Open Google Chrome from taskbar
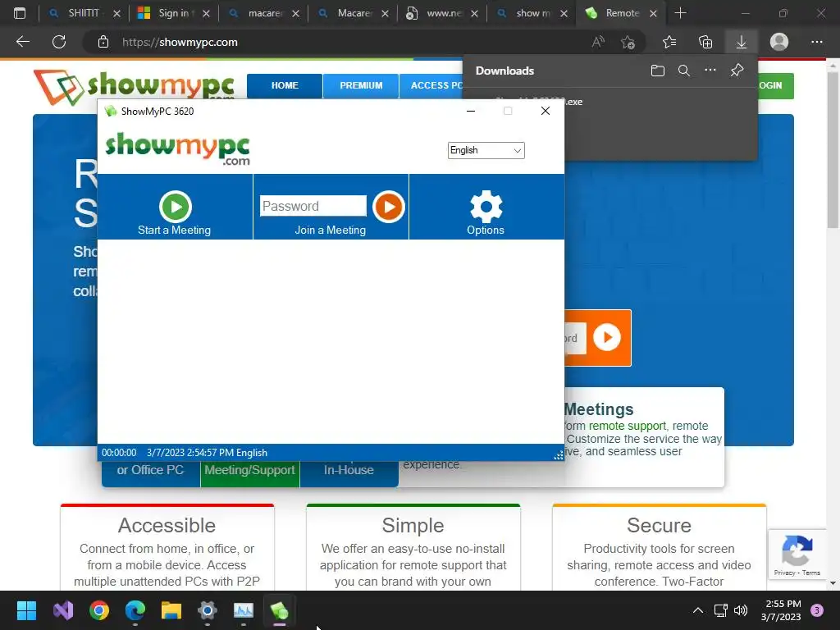 pos(99,610)
